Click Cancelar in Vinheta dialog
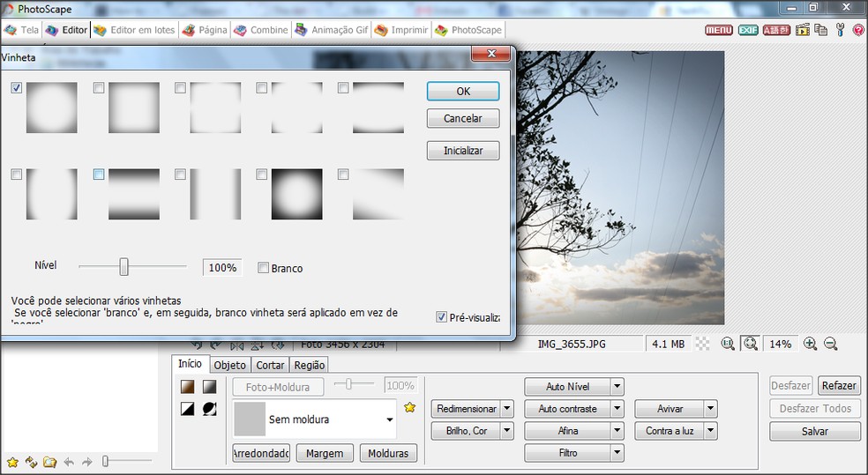This screenshot has width=868, height=475. pyautogui.click(x=463, y=118)
